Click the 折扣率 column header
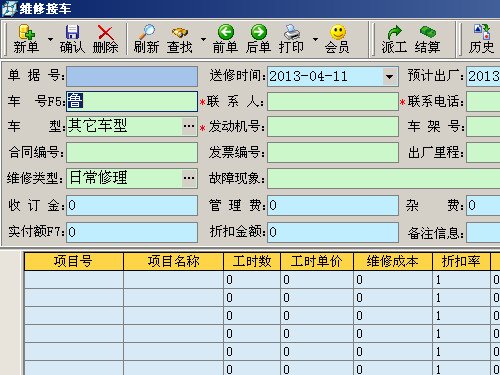The width and height of the screenshot is (500, 375). click(461, 261)
